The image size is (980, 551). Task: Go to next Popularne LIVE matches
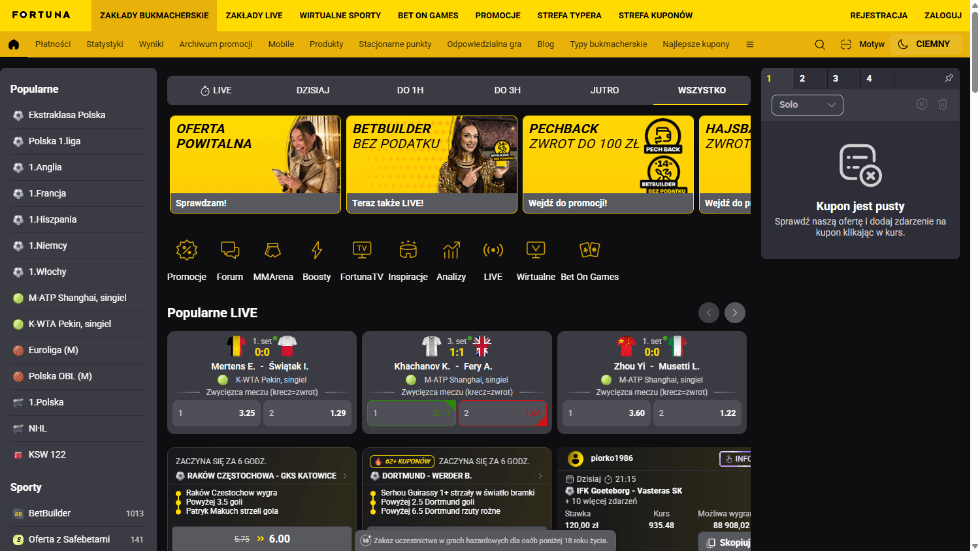[735, 313]
